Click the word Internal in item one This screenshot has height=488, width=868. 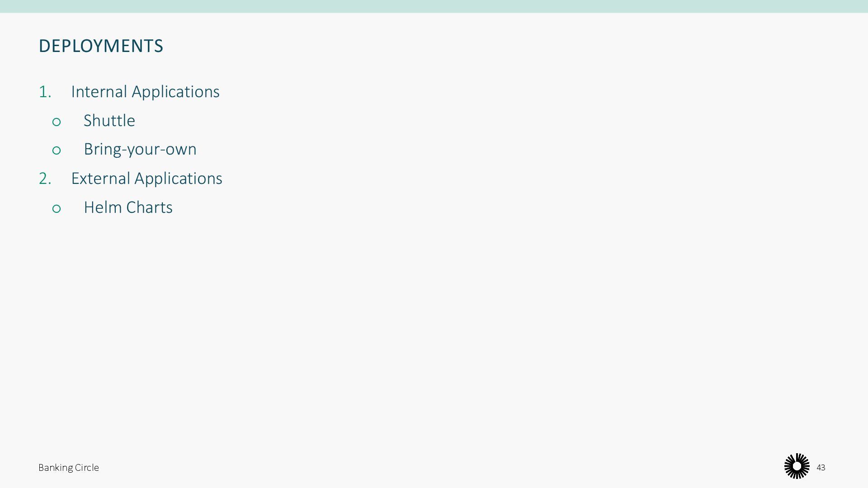pos(99,92)
